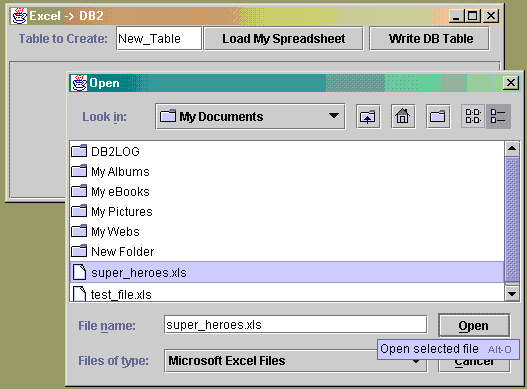Viewport: 527px width, 389px height.
Task: Click Write DB Table in Excel -> DB2 window
Action: 430,39
